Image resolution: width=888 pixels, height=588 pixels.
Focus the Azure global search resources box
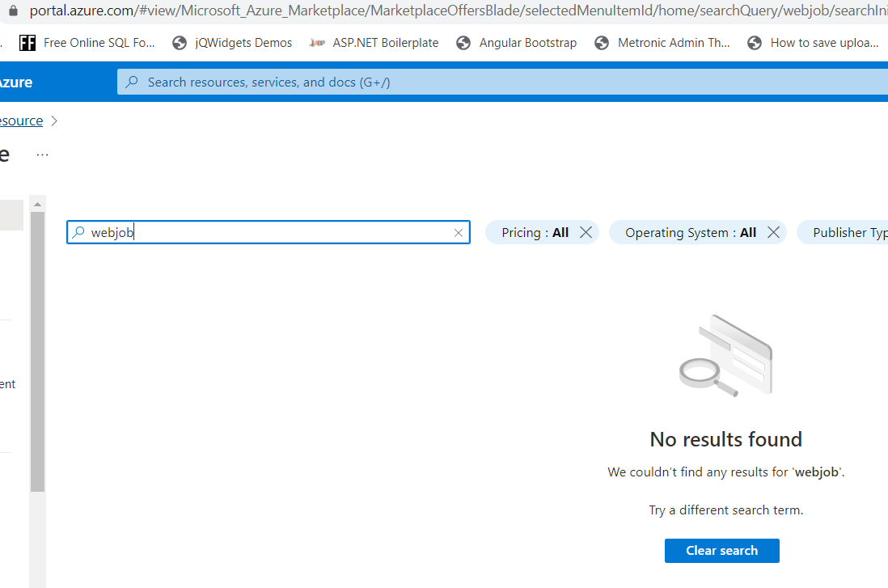502,82
